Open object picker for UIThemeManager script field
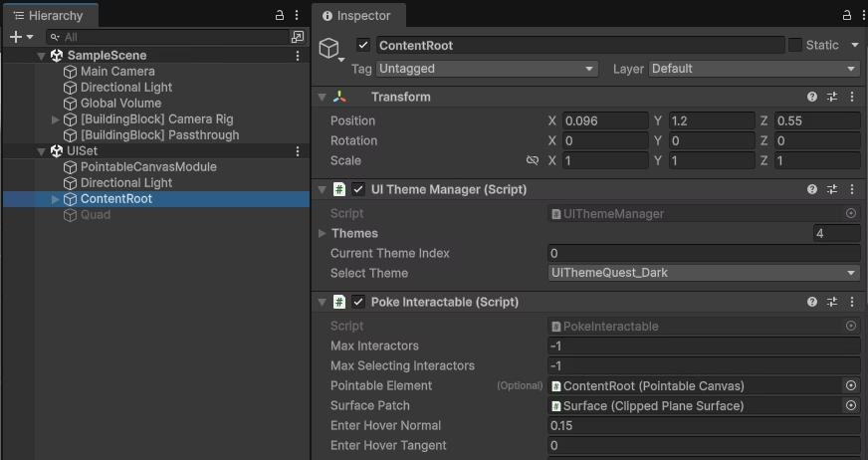The height and width of the screenshot is (460, 868). 851,213
